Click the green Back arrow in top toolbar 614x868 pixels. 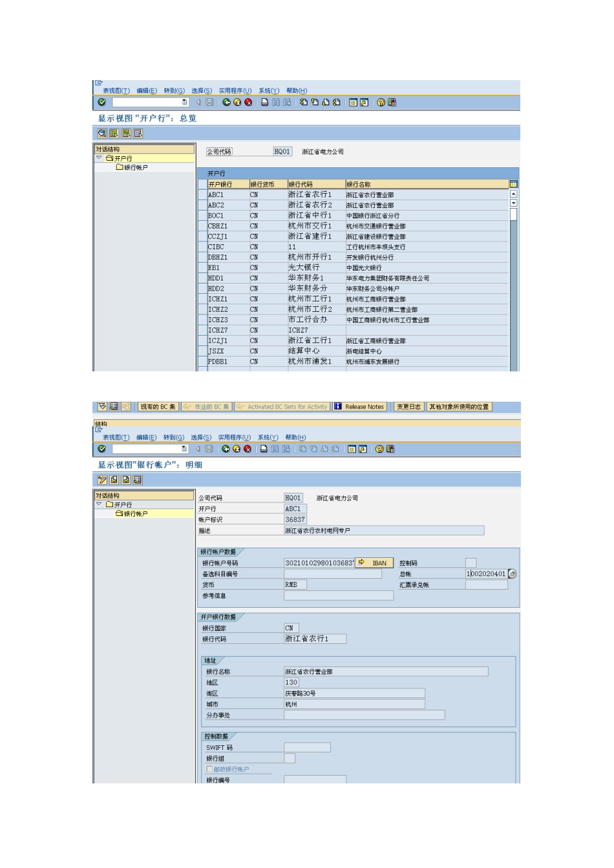coord(226,102)
